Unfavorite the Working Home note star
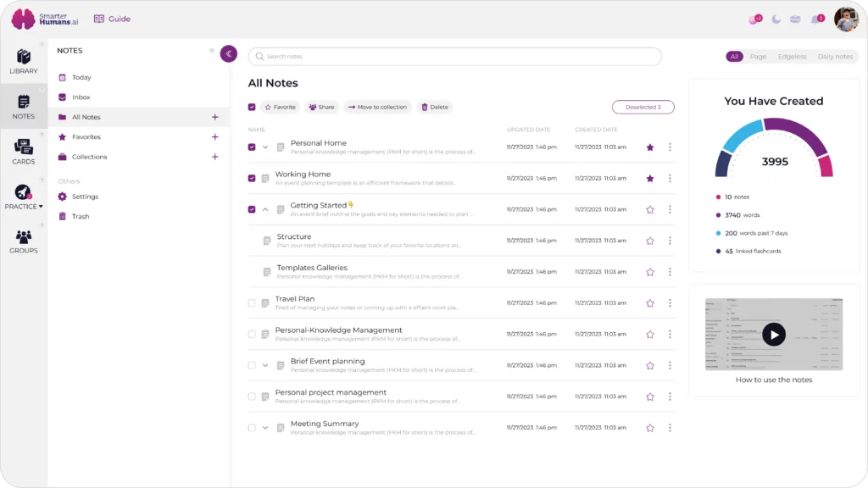 pos(650,178)
